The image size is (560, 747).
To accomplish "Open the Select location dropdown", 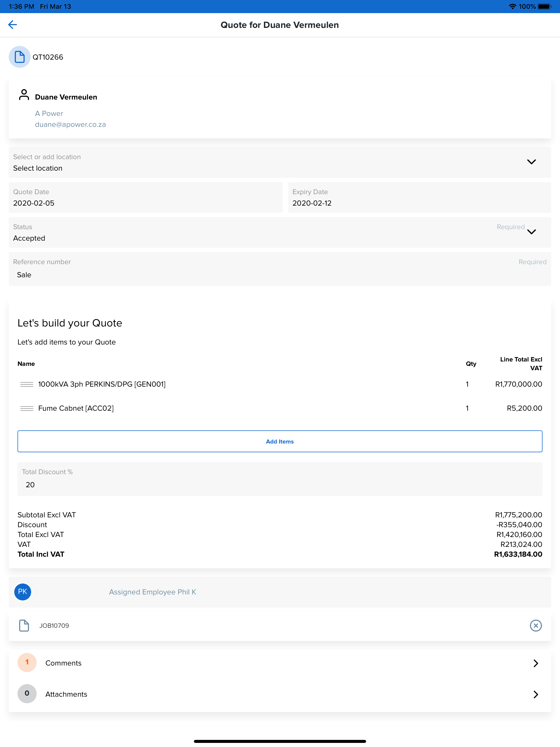I will pos(280,162).
